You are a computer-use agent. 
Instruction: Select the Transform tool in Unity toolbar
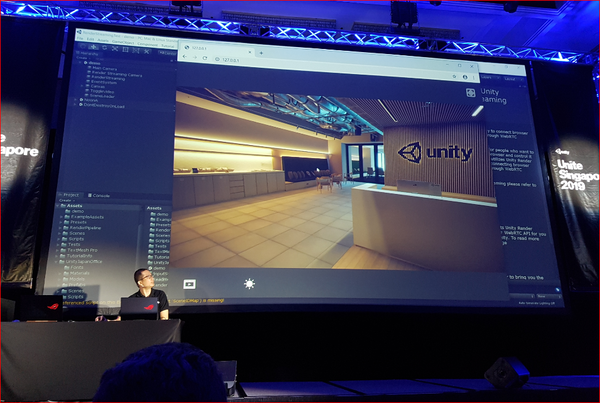click(x=136, y=50)
